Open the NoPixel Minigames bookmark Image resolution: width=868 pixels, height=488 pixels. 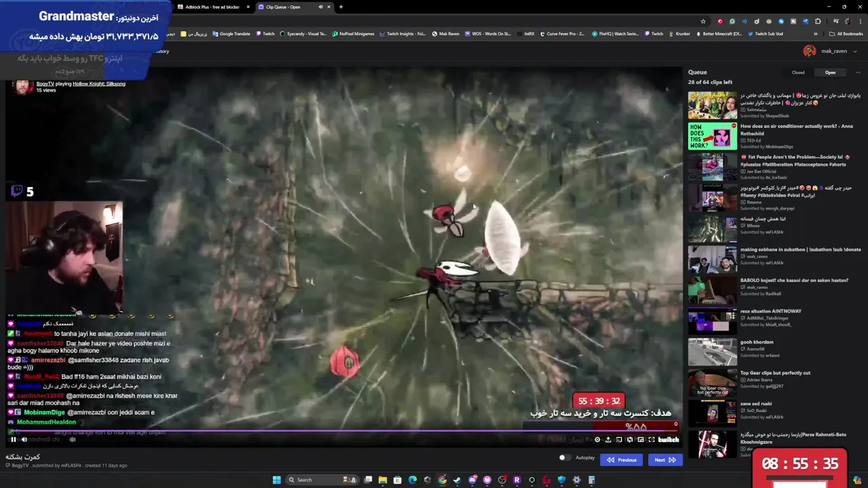[353, 34]
